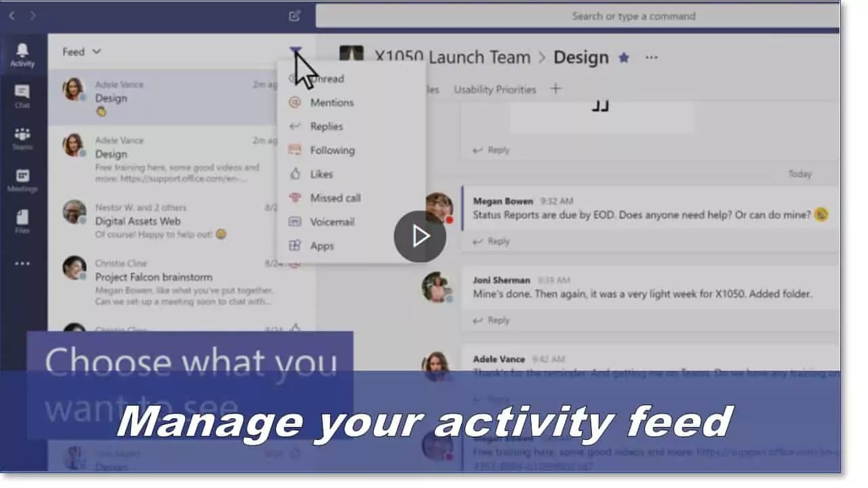This screenshot has width=868, height=488.
Task: Switch to the Usability Priorities tab
Action: 494,89
